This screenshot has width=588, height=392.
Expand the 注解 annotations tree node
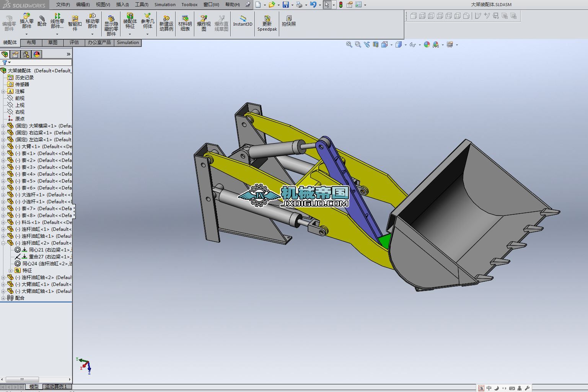click(x=3, y=91)
